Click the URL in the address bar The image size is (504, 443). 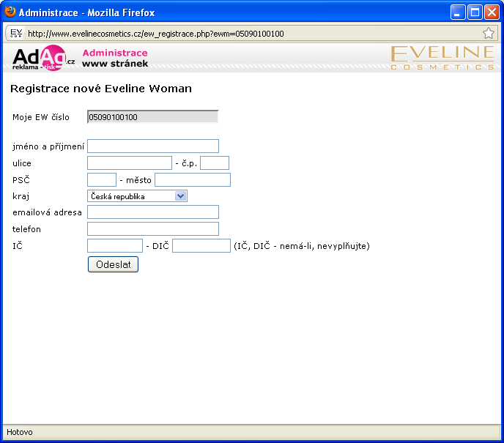[x=156, y=34]
